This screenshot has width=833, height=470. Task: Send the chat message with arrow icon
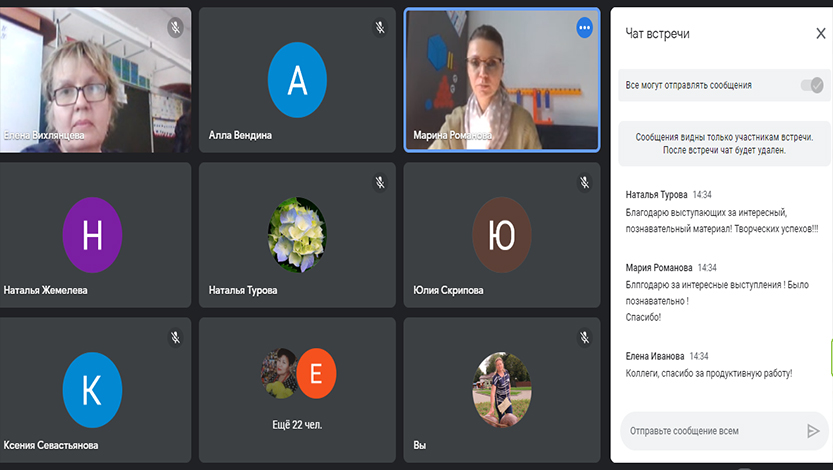tap(812, 431)
